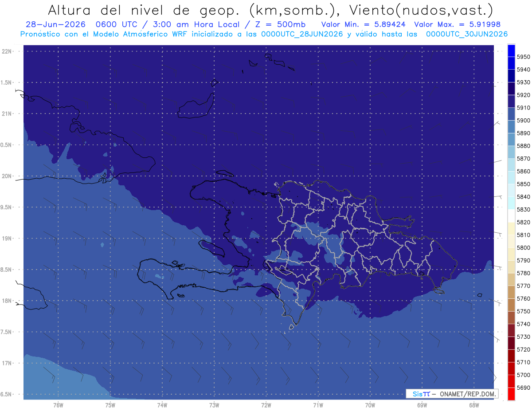Click the "5890" legend value
Screen dimensions: 532x411
point(524,133)
